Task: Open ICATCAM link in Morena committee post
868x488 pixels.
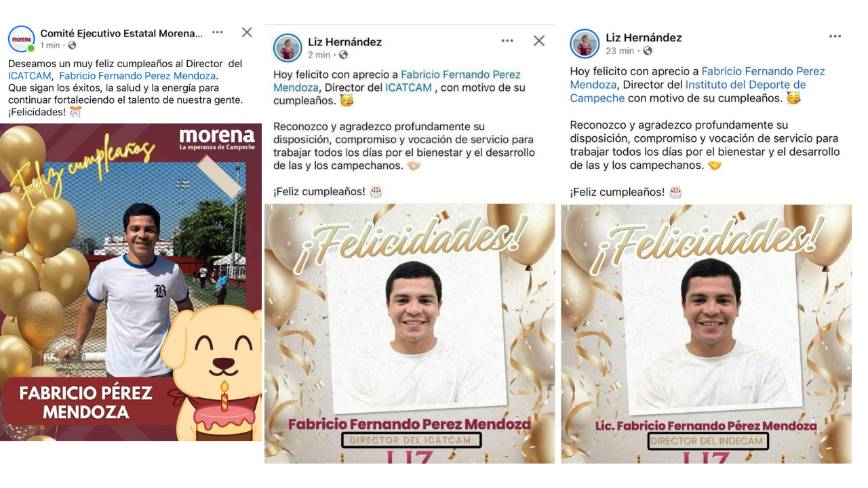Action: click(30, 76)
